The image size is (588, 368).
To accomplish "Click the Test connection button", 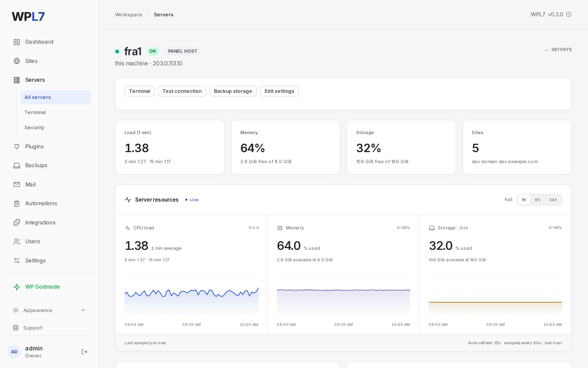I will (x=182, y=91).
